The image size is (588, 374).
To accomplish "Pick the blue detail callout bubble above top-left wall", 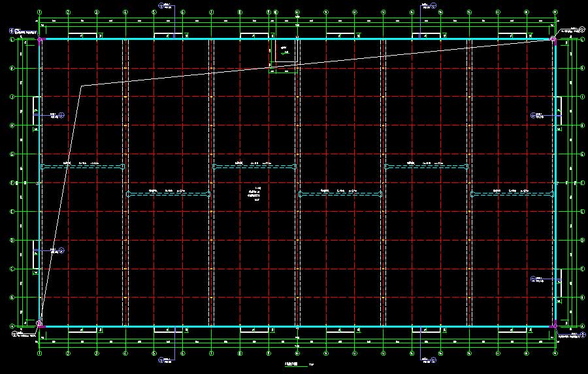I will tap(161, 6).
